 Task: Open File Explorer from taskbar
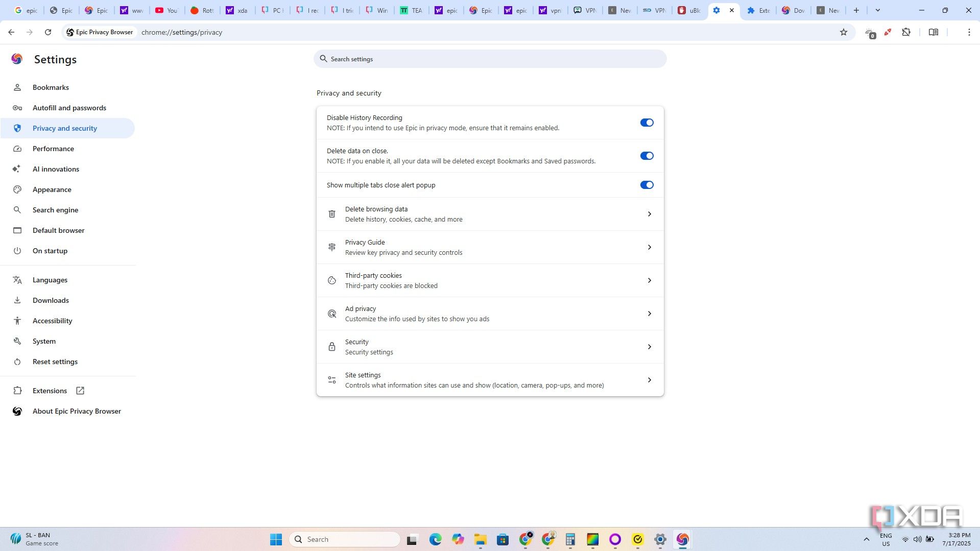coord(480,539)
